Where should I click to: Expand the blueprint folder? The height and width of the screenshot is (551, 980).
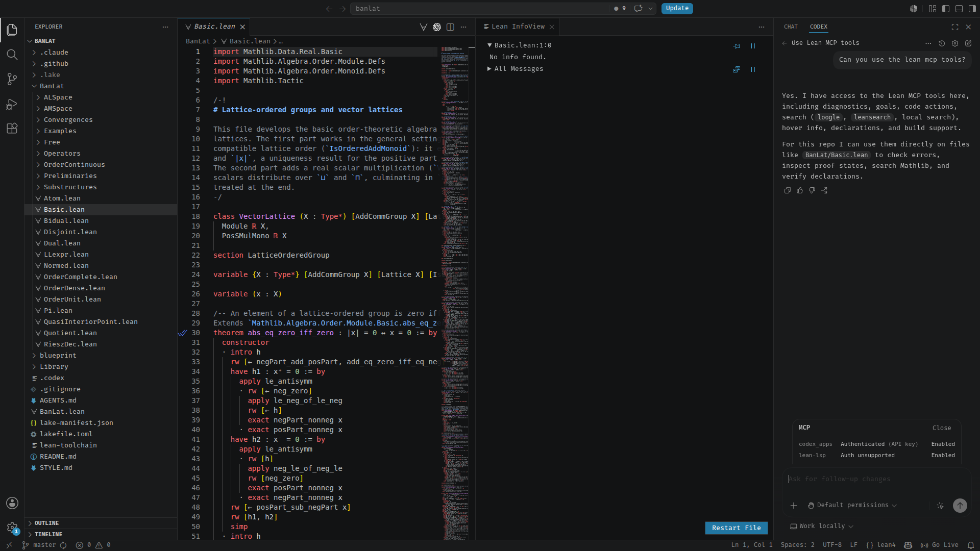coord(58,356)
